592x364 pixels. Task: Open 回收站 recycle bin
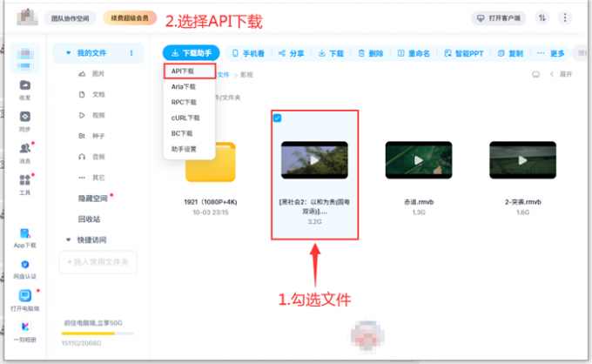click(x=89, y=219)
